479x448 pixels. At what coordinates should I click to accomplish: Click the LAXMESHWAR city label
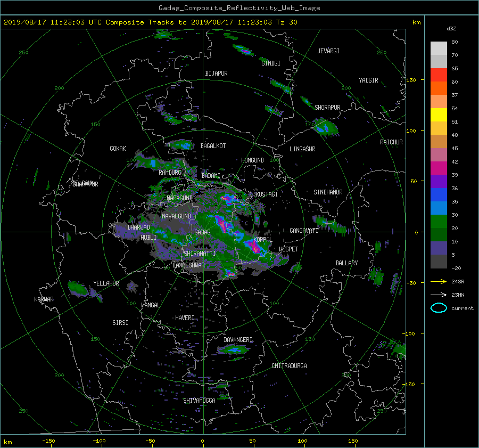[188, 265]
